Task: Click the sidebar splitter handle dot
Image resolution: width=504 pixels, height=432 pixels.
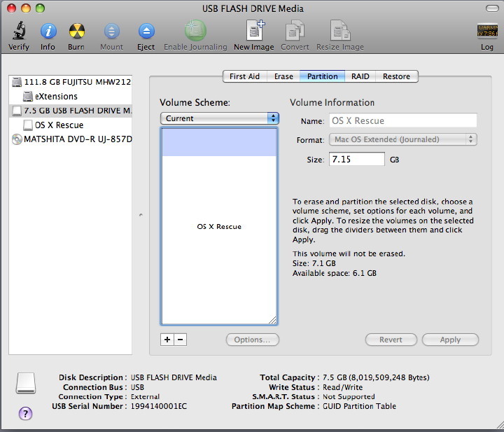Action: click(141, 215)
